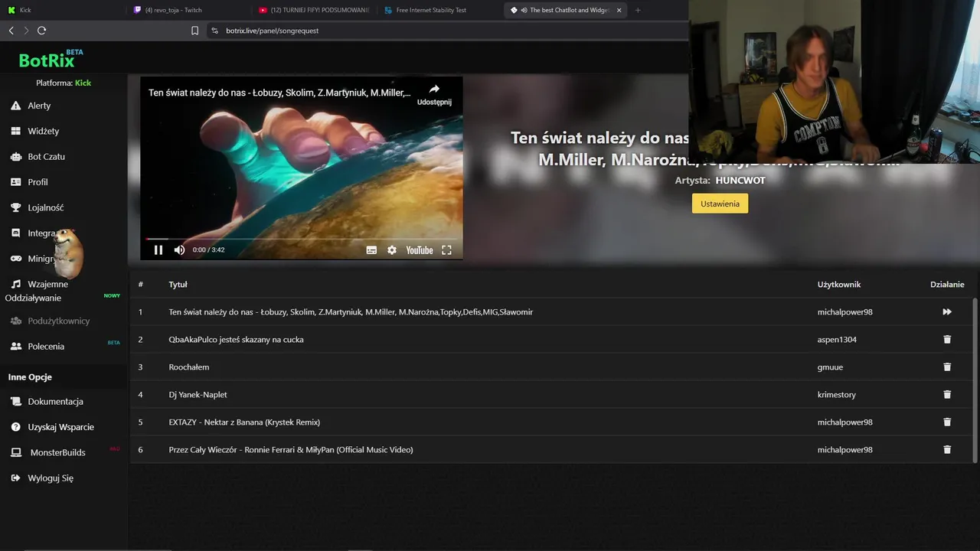Go to Profil page
The width and height of the screenshot is (980, 551).
pyautogui.click(x=38, y=182)
